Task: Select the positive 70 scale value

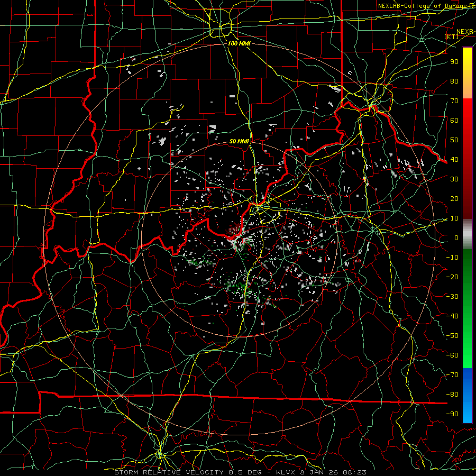Action: pyautogui.click(x=454, y=101)
